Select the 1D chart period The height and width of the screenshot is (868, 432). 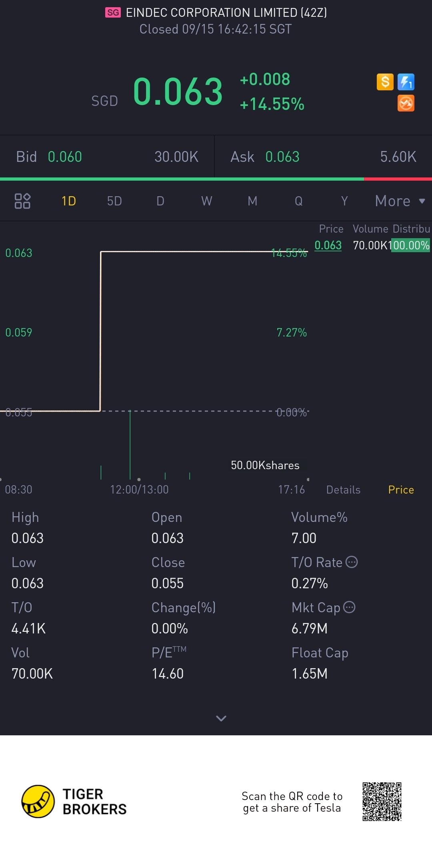[69, 201]
